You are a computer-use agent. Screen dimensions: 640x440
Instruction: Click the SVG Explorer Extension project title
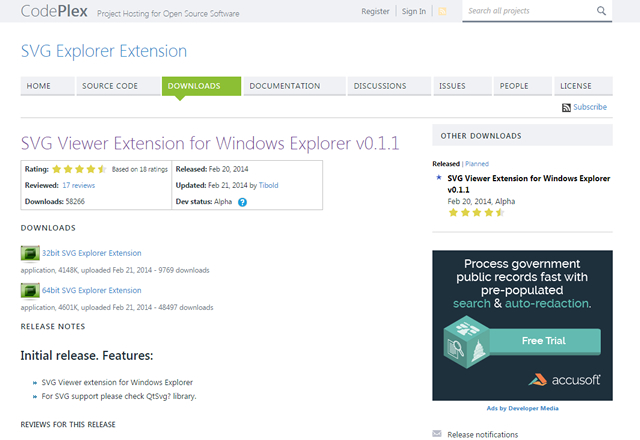tap(104, 51)
